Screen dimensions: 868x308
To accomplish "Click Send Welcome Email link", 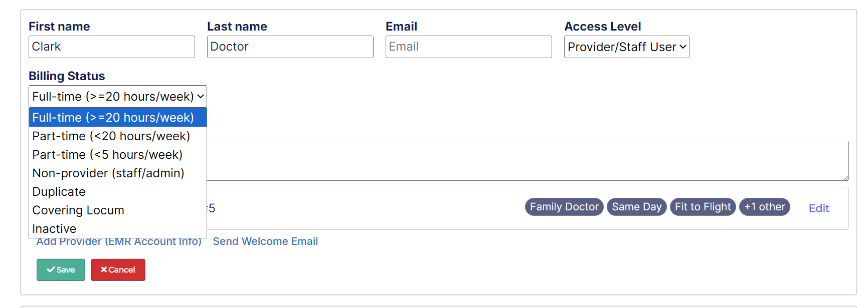I will point(265,241).
